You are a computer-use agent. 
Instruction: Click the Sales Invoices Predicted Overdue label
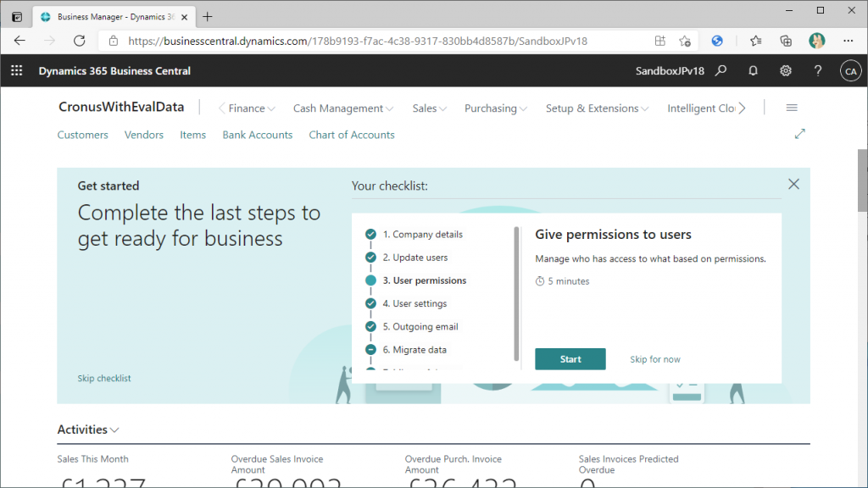(x=628, y=464)
